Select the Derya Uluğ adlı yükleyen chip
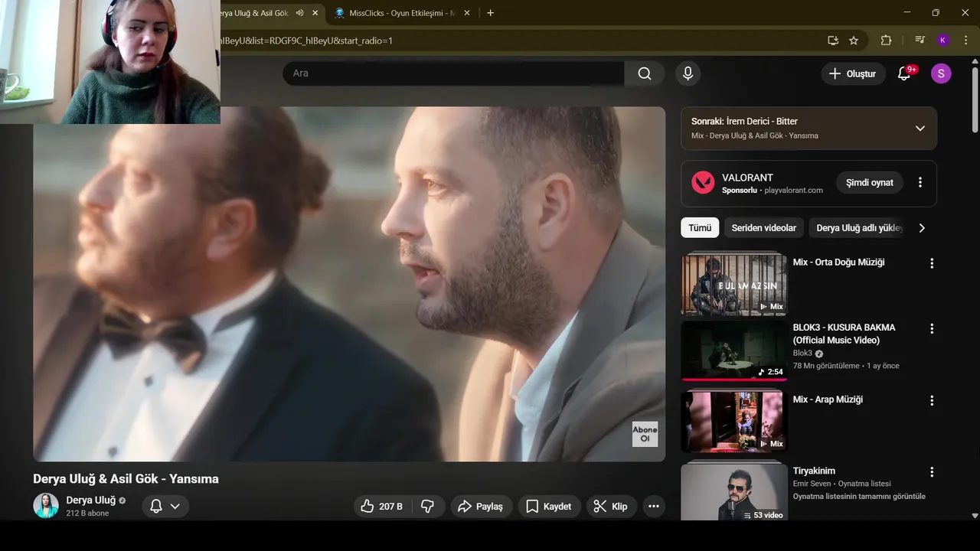Viewport: 980px width, 551px height. 857,228
